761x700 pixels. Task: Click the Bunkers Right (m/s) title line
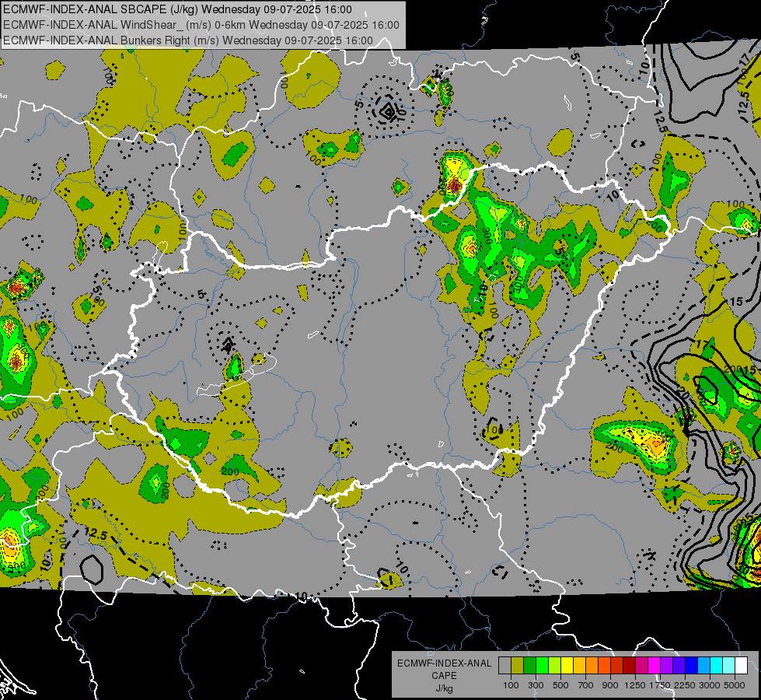pos(188,40)
